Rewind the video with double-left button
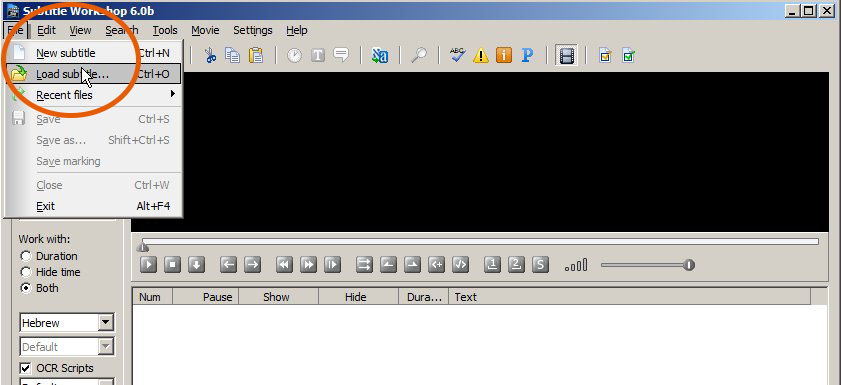The height and width of the screenshot is (385, 841). (284, 264)
